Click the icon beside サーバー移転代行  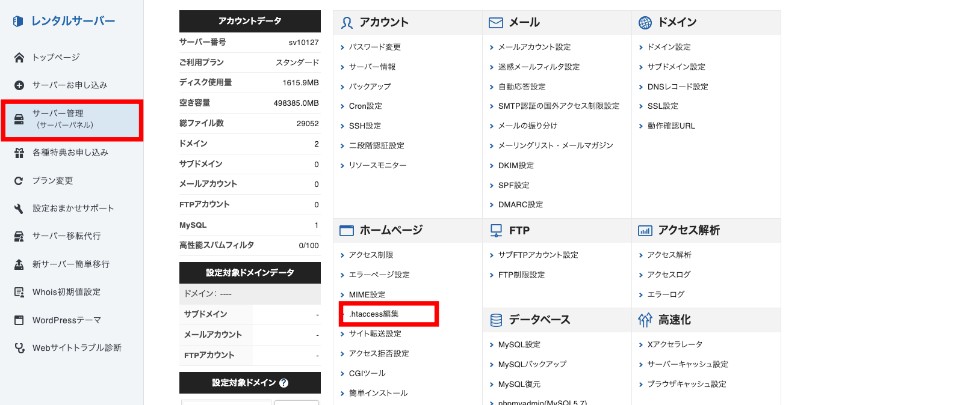click(19, 236)
